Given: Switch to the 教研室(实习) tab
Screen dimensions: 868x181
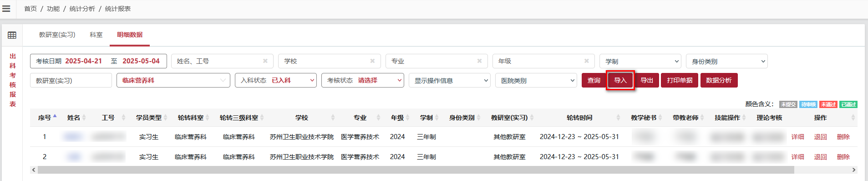Looking at the screenshot, I should 57,35.
